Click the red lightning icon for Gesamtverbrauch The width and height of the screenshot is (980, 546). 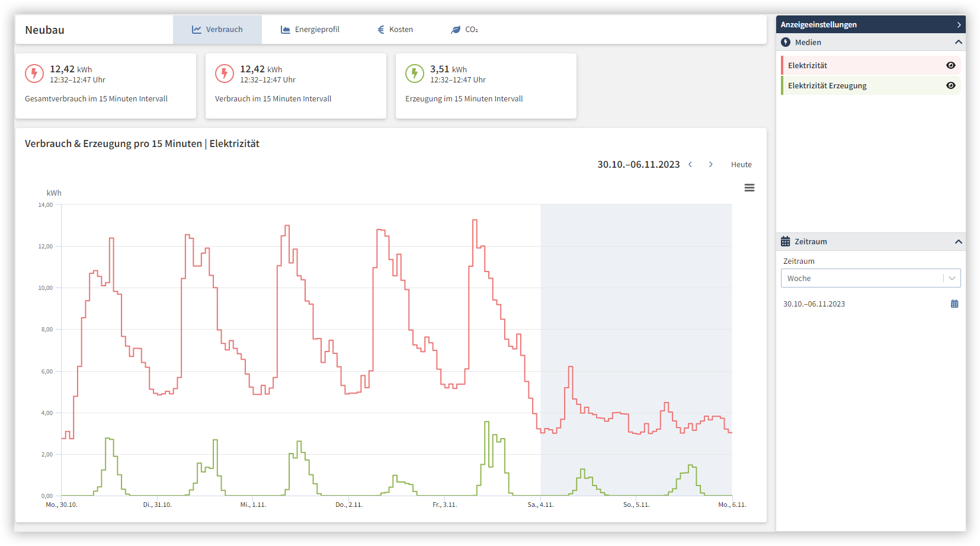tap(34, 74)
